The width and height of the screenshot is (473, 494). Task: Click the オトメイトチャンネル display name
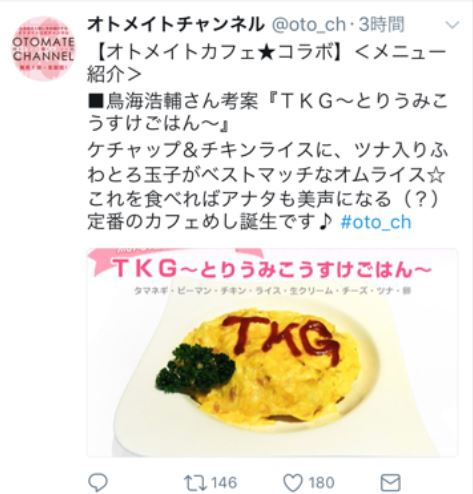(x=175, y=25)
